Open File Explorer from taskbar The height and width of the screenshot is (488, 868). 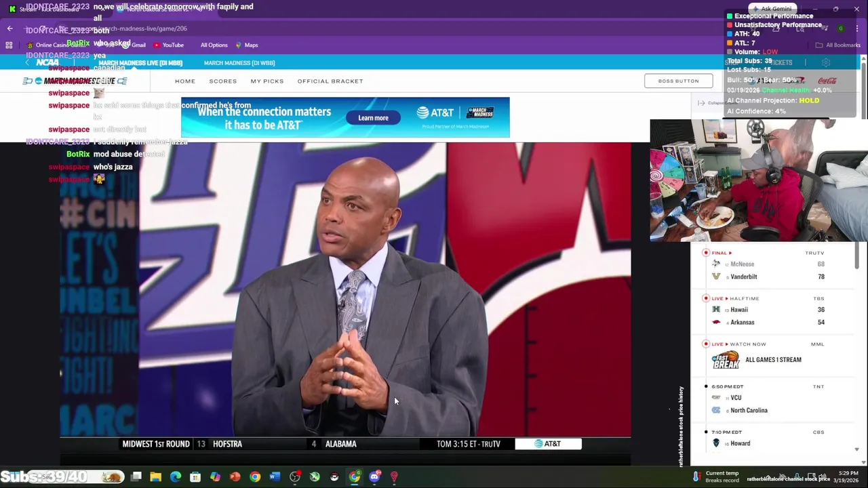click(x=155, y=477)
